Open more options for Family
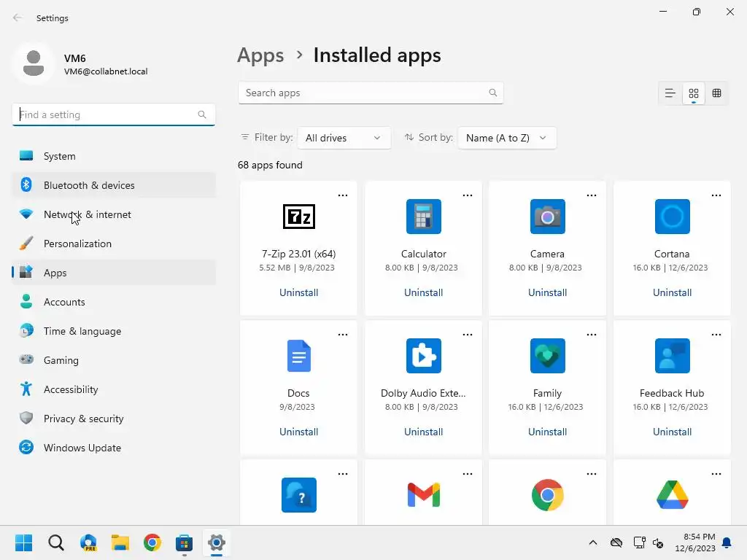 [x=591, y=335]
